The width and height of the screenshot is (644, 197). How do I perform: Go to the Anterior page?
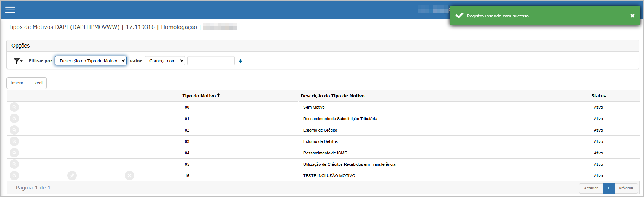tap(591, 188)
